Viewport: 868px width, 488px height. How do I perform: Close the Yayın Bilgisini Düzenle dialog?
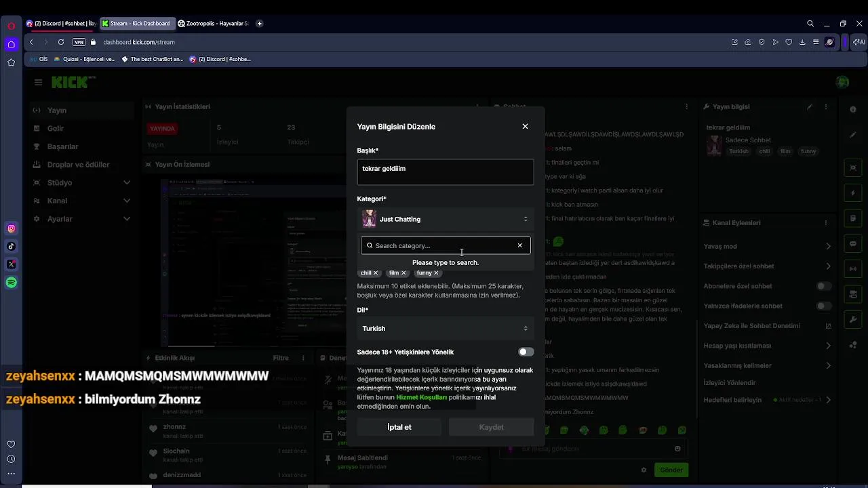[525, 126]
